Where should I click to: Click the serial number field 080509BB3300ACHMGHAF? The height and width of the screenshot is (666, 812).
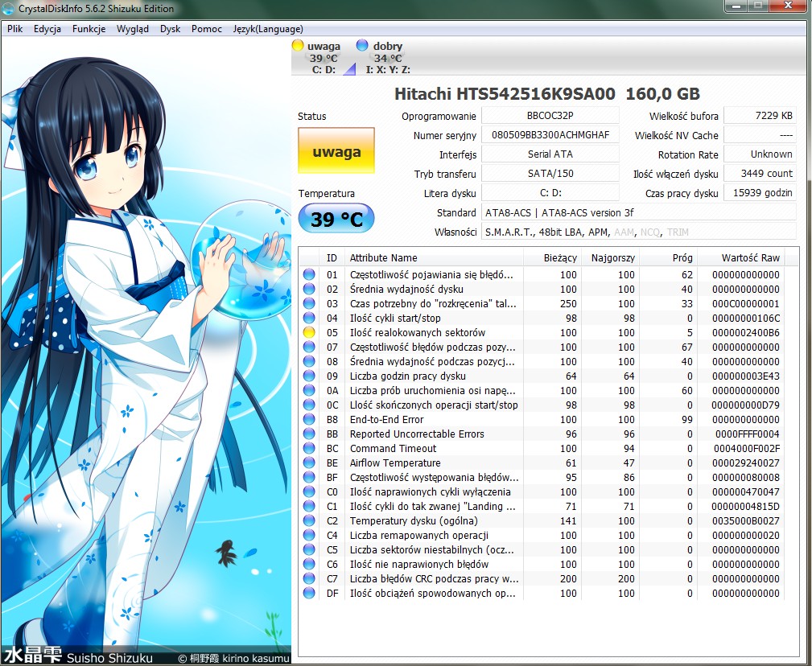click(550, 135)
